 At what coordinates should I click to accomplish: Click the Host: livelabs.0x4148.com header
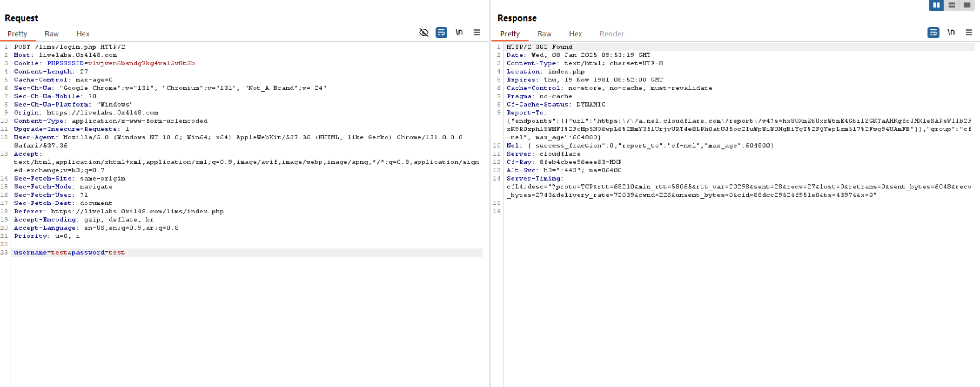[65, 55]
